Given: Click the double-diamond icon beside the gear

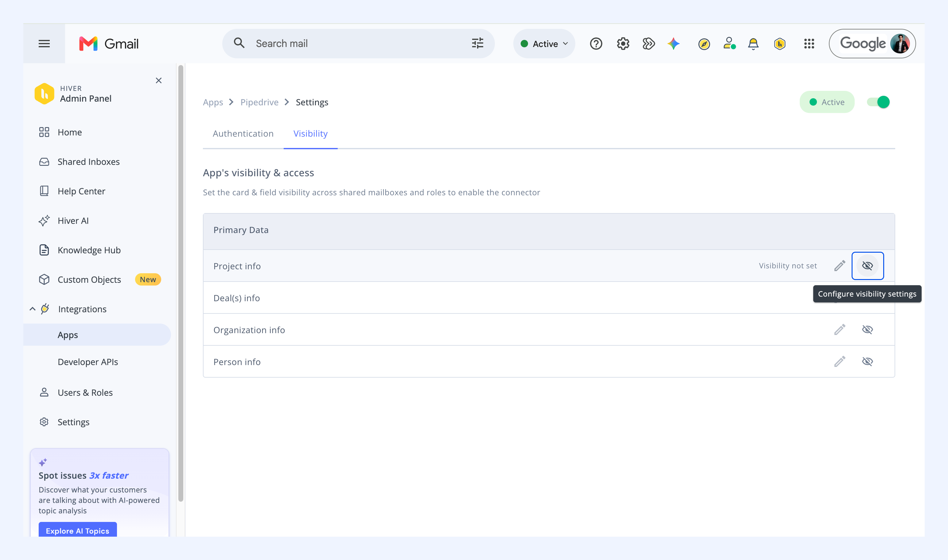Looking at the screenshot, I should (648, 44).
